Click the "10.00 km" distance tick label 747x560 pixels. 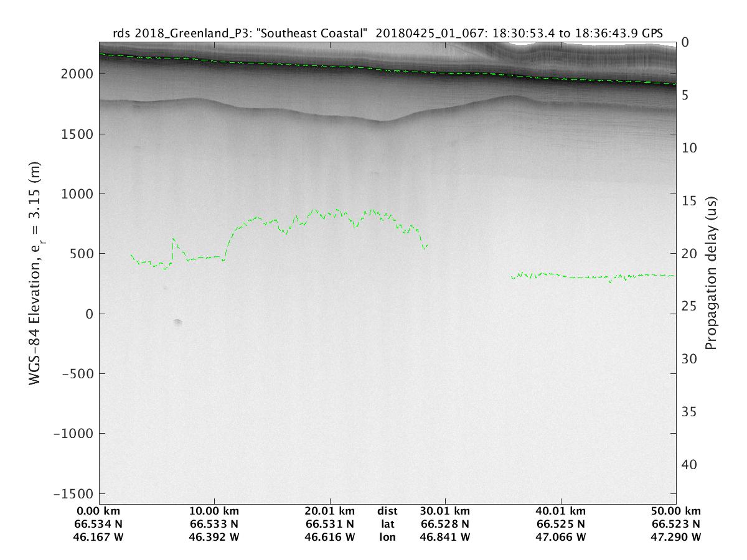tap(214, 511)
